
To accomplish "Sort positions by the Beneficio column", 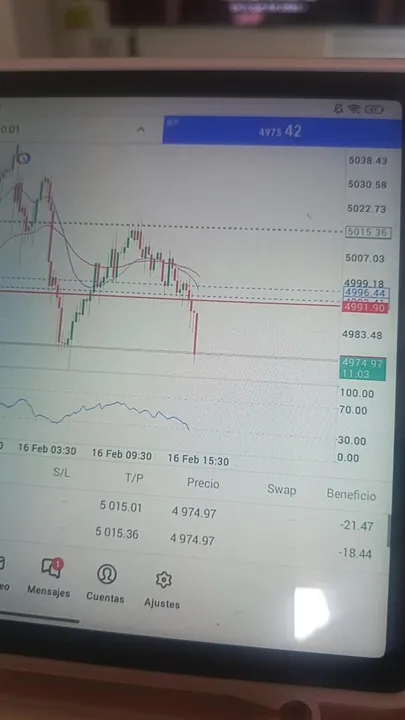I will coord(351,495).
